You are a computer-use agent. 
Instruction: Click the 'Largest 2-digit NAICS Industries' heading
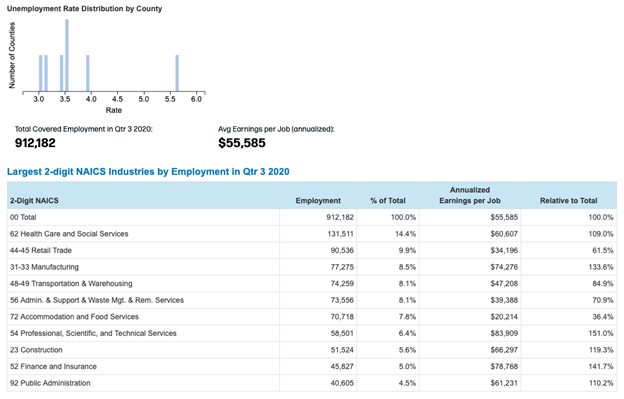point(148,171)
